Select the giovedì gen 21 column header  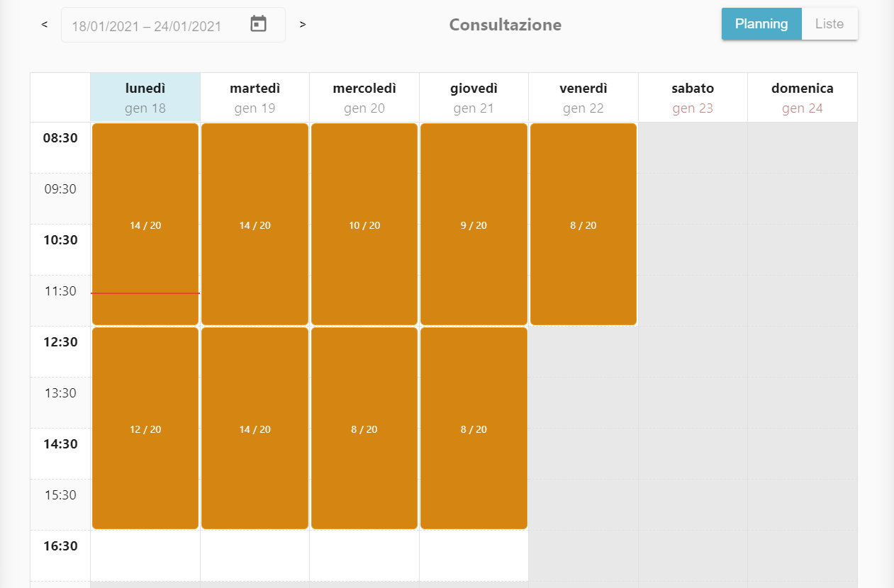[x=474, y=98]
